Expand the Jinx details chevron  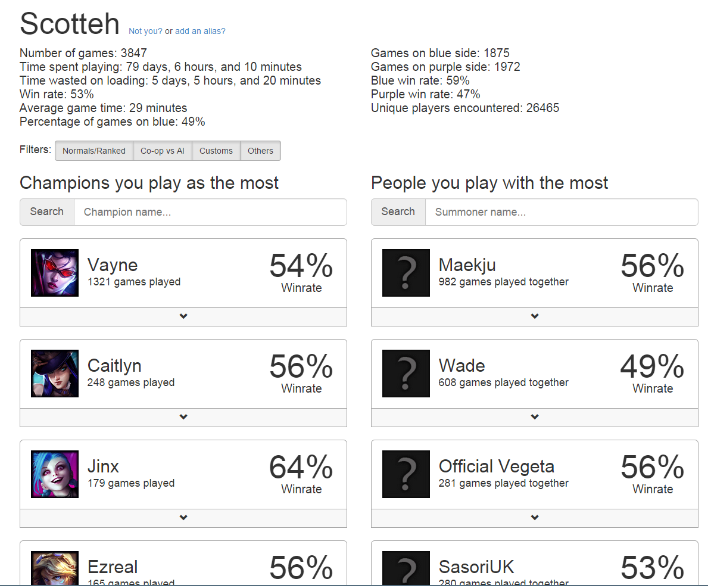click(x=183, y=518)
